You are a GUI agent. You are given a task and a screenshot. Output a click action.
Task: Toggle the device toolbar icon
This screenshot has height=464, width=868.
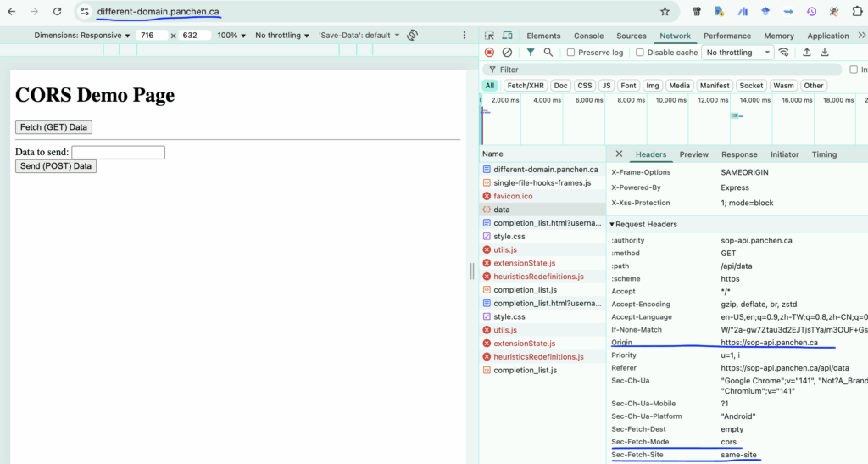click(507, 36)
